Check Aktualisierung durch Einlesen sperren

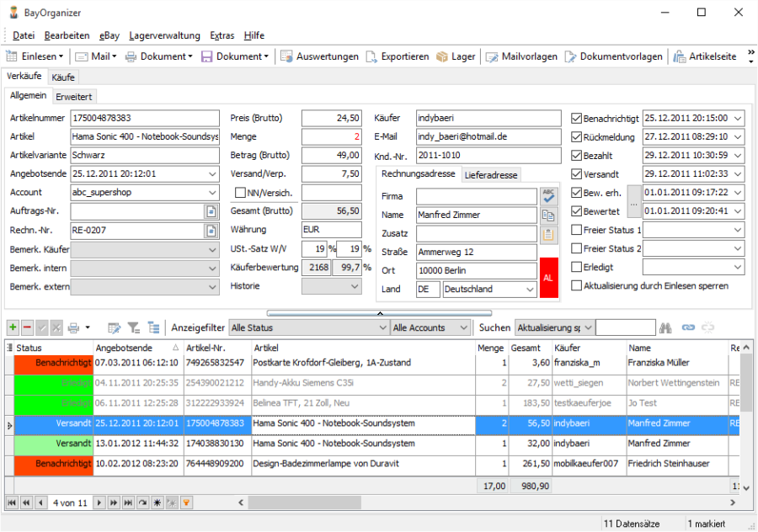577,286
